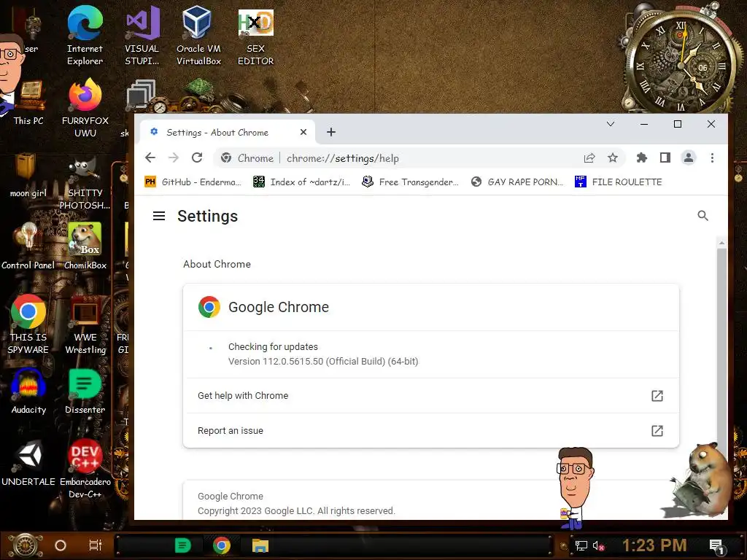The height and width of the screenshot is (560, 747).
Task: Reload the Chrome settings page
Action: 197,158
